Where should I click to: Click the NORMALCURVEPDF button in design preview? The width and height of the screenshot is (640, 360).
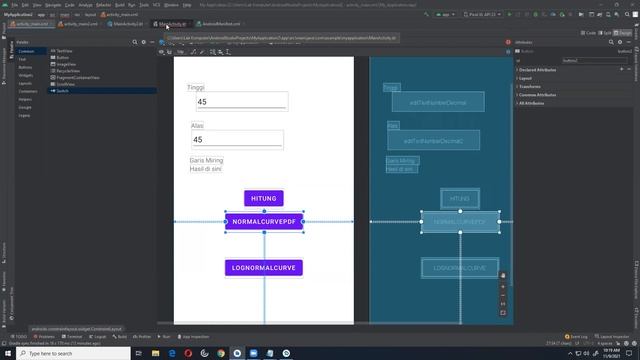(264, 222)
